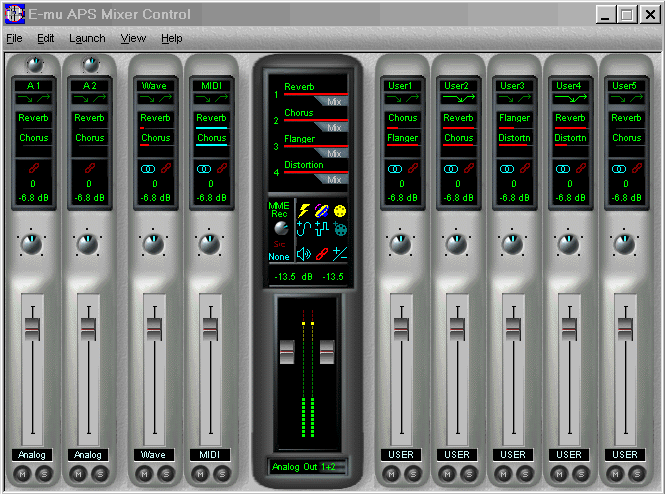665x494 pixels.
Task: Click the stereo rings icon on User1 strip
Action: [395, 169]
